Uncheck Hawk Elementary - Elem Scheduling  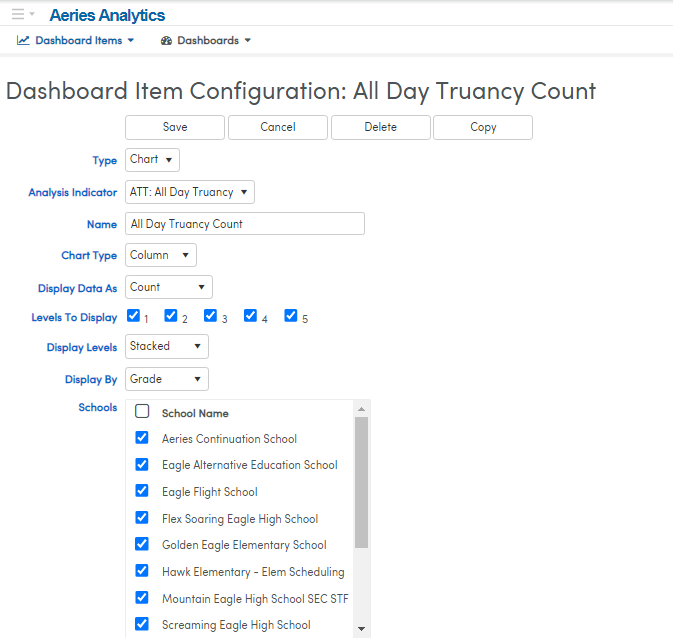coord(142,571)
